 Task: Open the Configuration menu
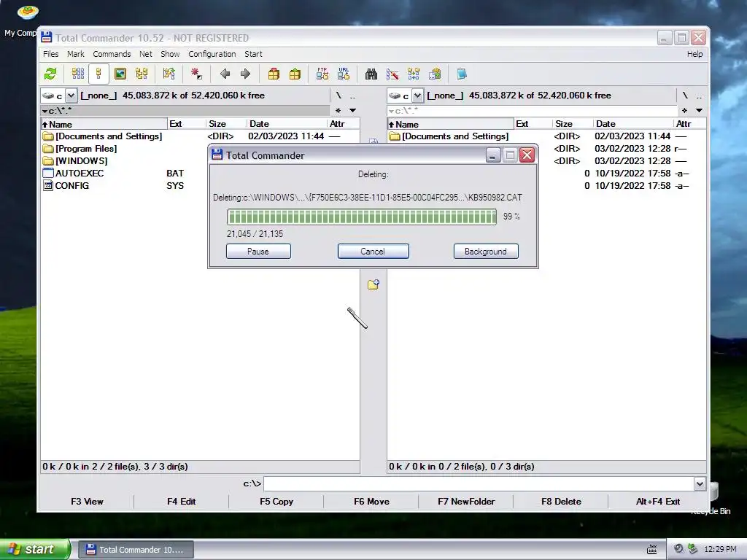coord(212,54)
